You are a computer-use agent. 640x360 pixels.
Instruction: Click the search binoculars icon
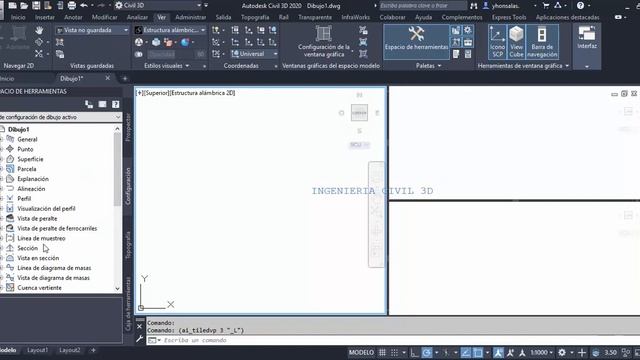(473, 6)
